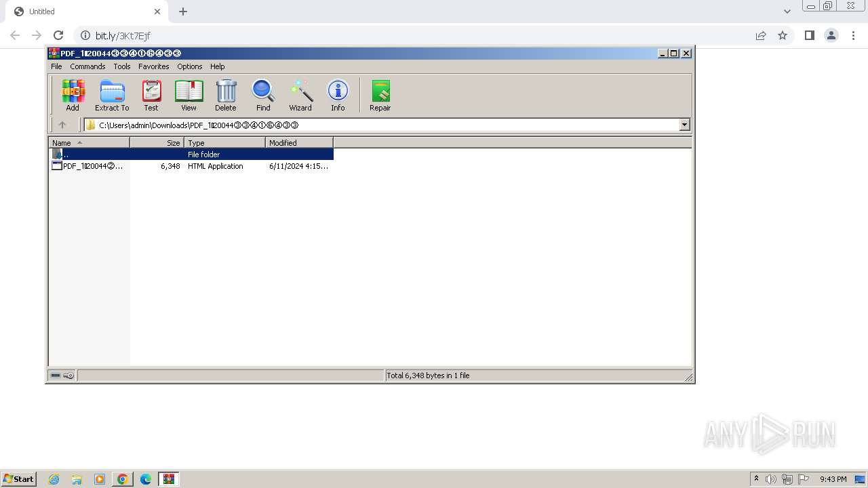Image resolution: width=868 pixels, height=488 pixels.
Task: Open the Windows Start menu
Action: pos(18,479)
